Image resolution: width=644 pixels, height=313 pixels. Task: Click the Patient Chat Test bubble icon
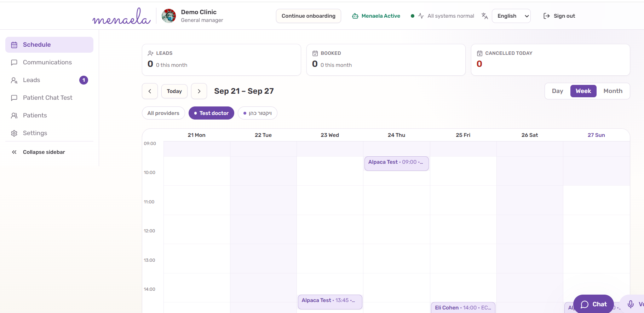pyautogui.click(x=14, y=98)
